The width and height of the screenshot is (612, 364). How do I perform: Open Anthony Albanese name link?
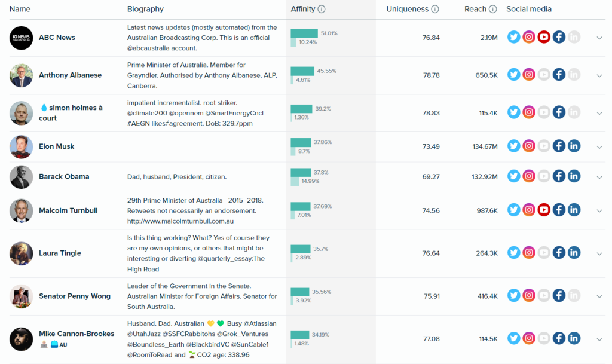click(70, 75)
